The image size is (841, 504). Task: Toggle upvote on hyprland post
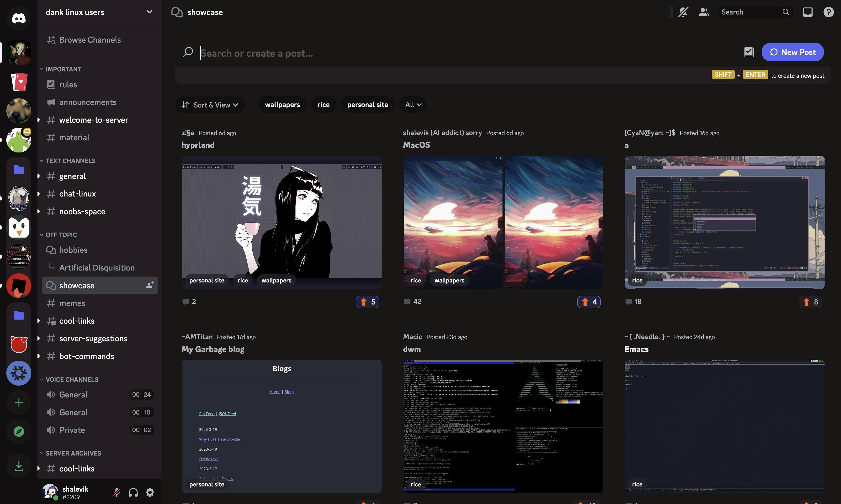pyautogui.click(x=368, y=302)
